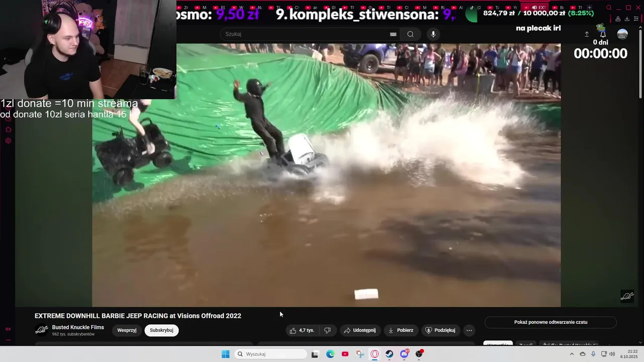Click the microphone tray icon

coord(594,354)
